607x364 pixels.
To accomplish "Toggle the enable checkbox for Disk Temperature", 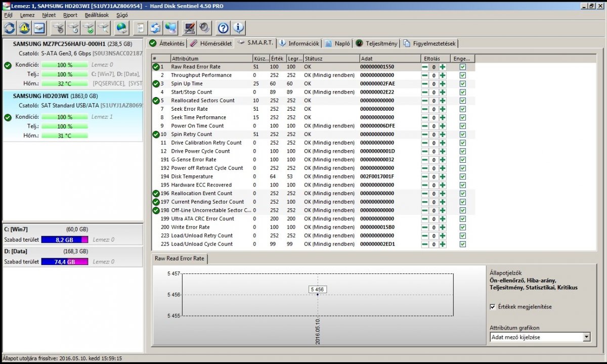I will tap(463, 176).
